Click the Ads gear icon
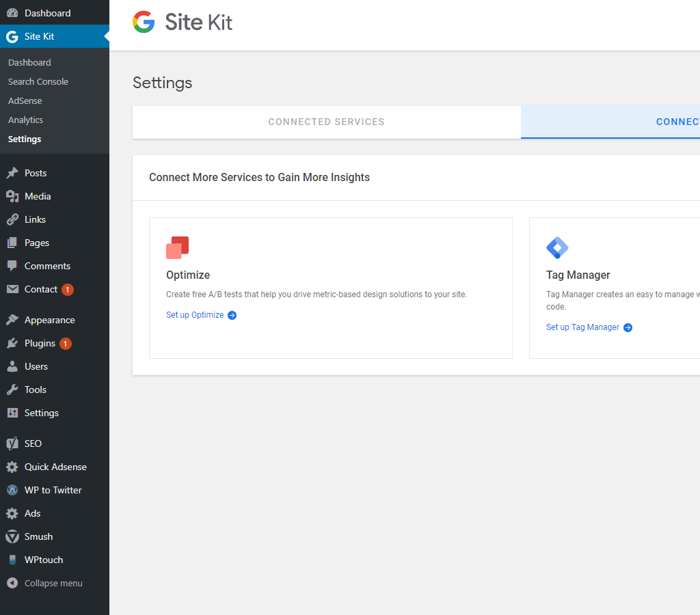The width and height of the screenshot is (700, 615). (12, 513)
